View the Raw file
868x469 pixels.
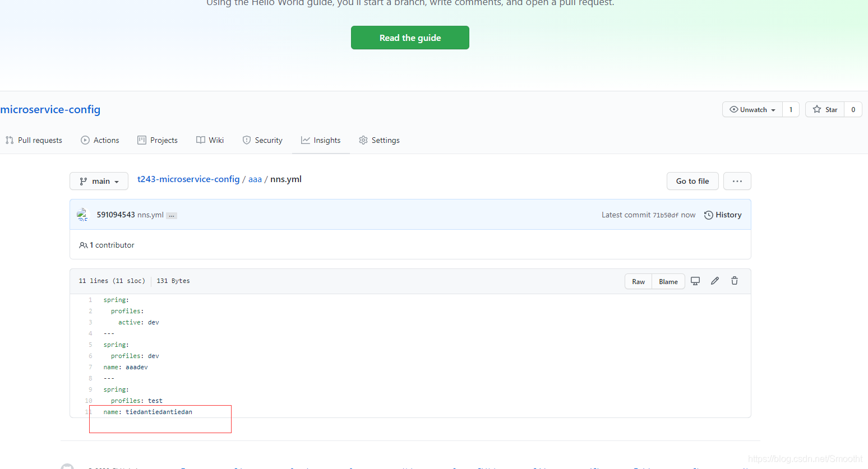click(638, 281)
